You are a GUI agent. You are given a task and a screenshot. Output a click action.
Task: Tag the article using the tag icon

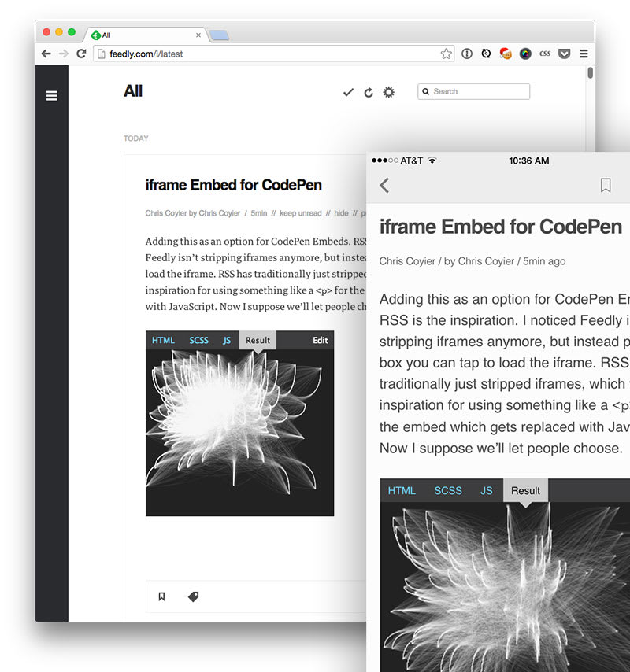193,596
